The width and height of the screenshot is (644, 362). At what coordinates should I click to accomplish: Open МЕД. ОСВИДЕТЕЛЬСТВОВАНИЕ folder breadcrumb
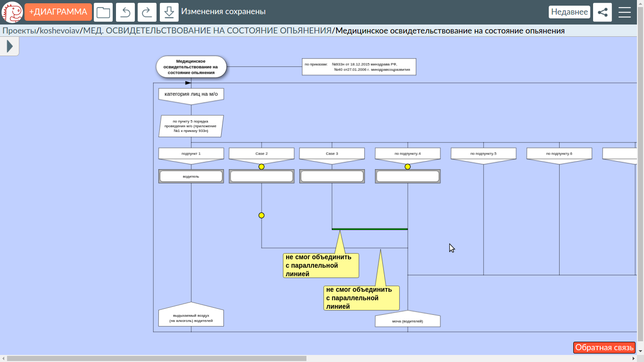[x=207, y=31]
